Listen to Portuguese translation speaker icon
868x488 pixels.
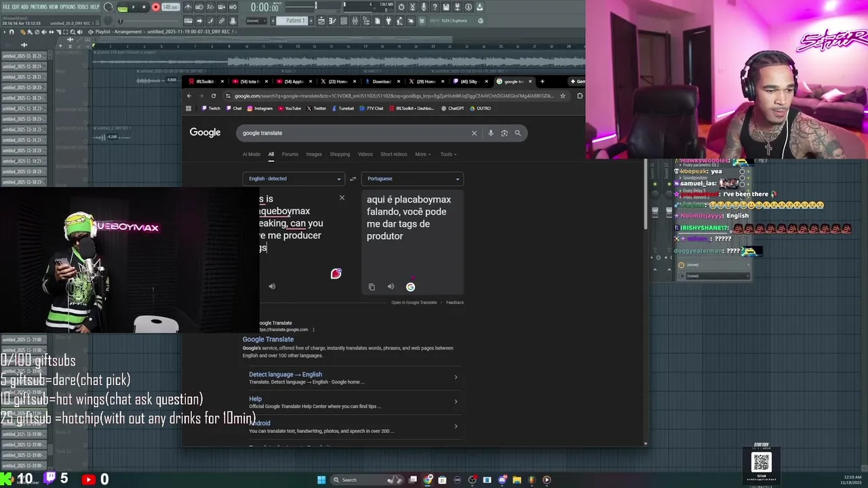[391, 287]
